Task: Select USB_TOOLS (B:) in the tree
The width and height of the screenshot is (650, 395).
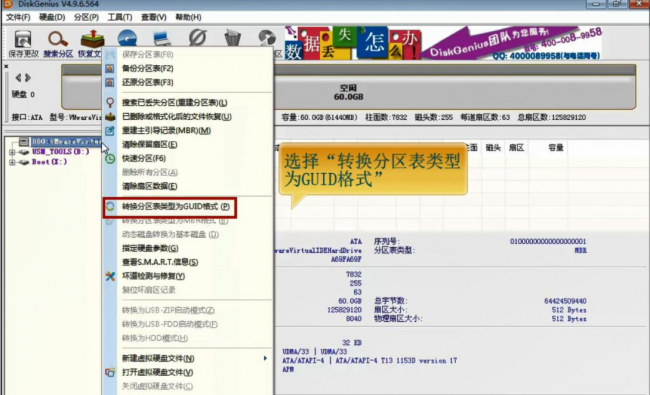Action: pyautogui.click(x=61, y=152)
